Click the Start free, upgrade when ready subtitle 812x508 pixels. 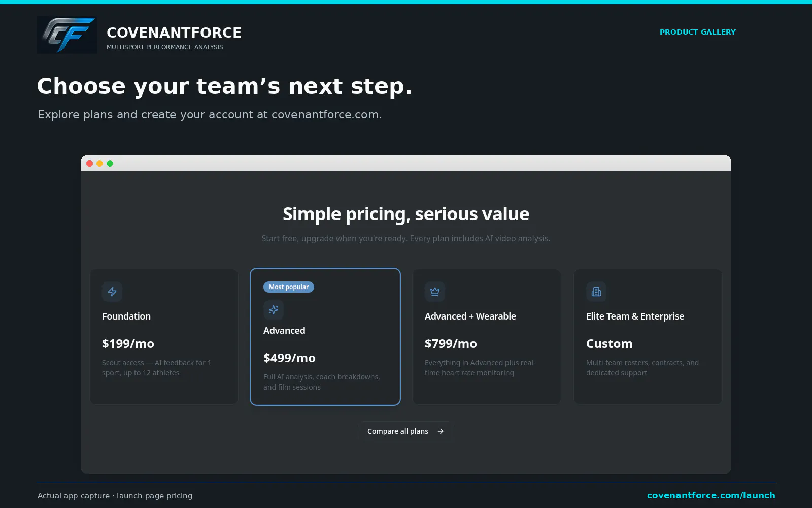(x=406, y=238)
